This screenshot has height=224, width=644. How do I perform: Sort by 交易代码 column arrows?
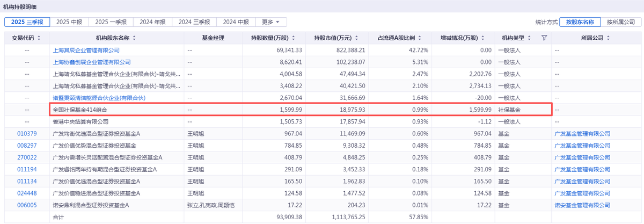point(39,38)
